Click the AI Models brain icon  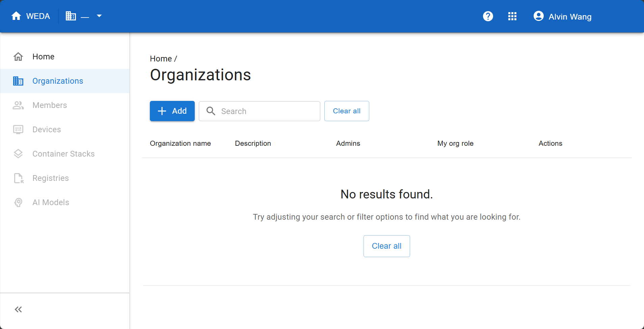18,202
